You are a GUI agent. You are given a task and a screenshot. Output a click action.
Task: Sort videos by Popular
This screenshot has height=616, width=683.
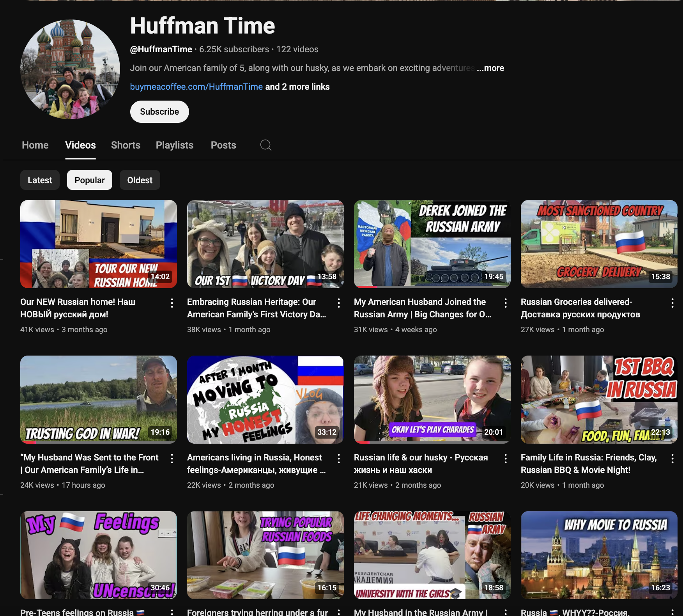90,180
